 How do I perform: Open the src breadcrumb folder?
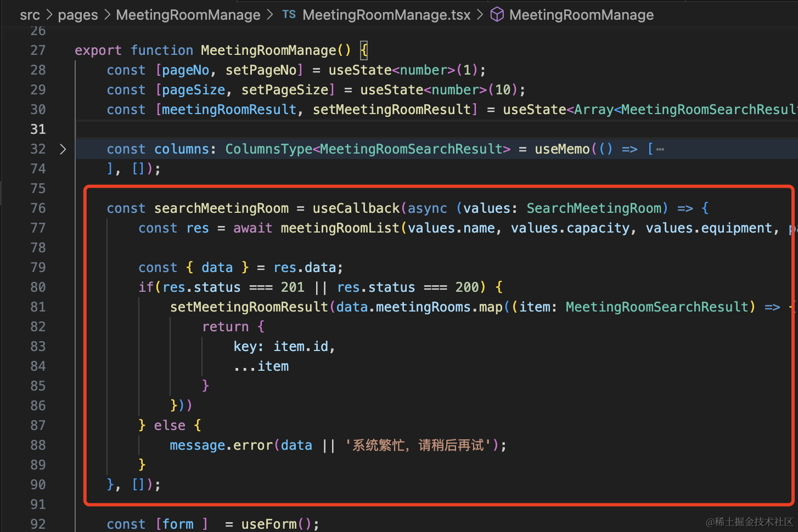click(x=30, y=15)
